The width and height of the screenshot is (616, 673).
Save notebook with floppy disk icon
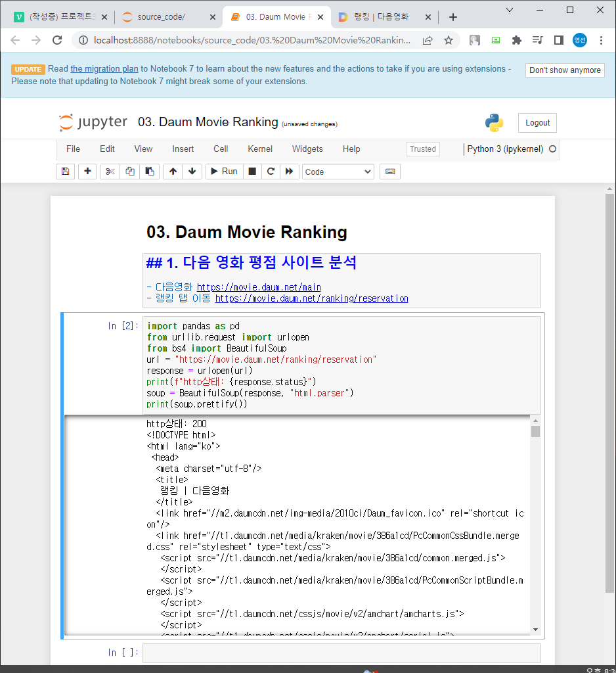click(65, 172)
